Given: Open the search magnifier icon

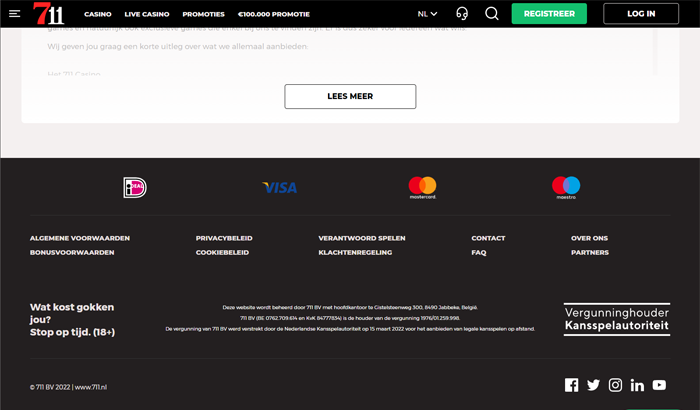Looking at the screenshot, I should pyautogui.click(x=492, y=14).
